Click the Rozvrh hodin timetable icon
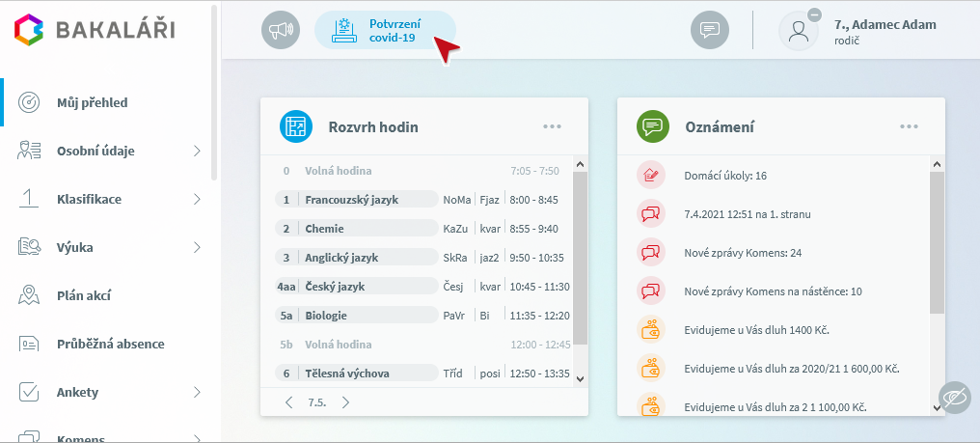Viewport: 980px width, 443px height. click(x=295, y=126)
